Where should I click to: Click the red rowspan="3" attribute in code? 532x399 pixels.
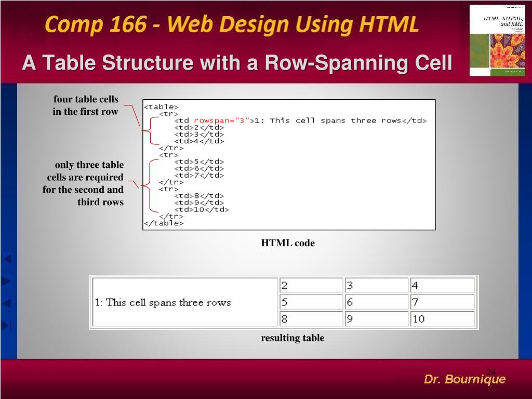(x=221, y=121)
